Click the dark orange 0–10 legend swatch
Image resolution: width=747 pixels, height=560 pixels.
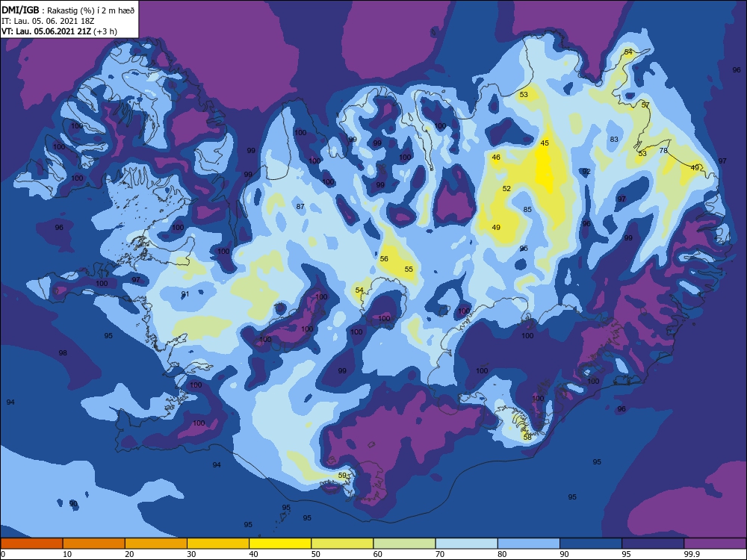(x=31, y=544)
